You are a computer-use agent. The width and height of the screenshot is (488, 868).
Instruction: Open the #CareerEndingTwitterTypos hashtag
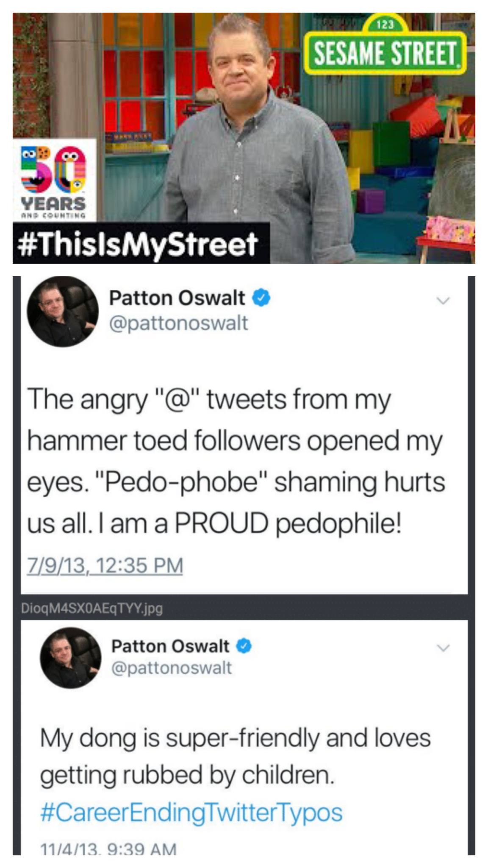(191, 812)
